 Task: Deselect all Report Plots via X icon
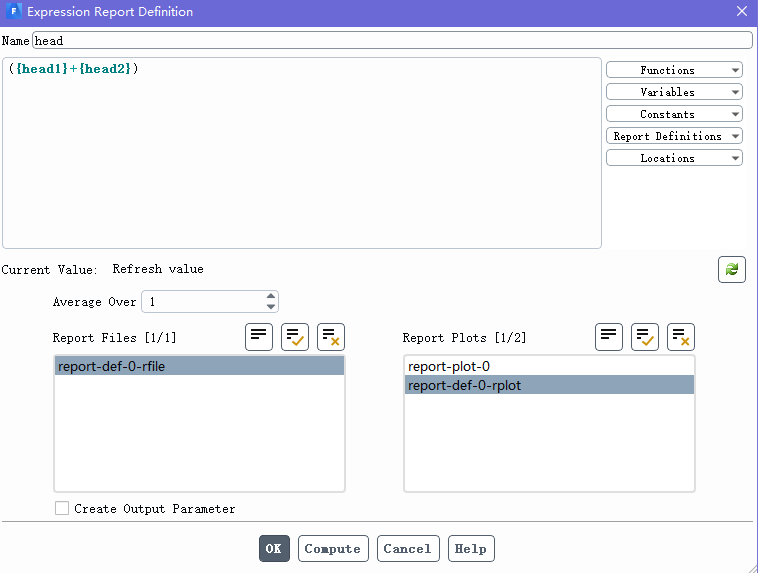tap(681, 337)
